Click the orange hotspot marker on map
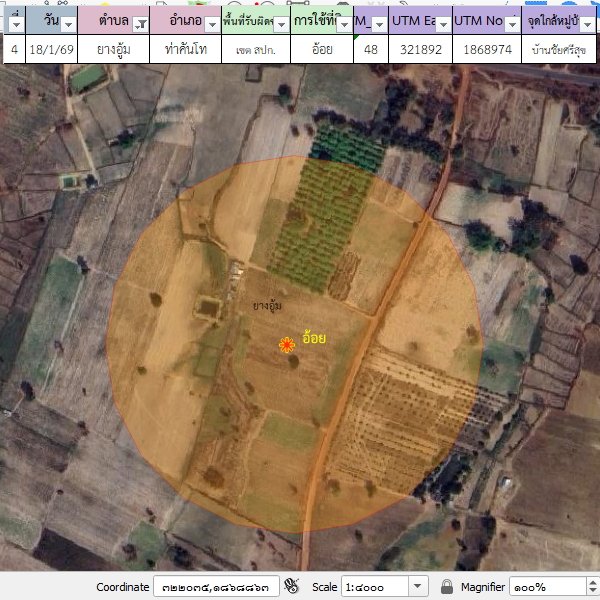 click(x=286, y=345)
